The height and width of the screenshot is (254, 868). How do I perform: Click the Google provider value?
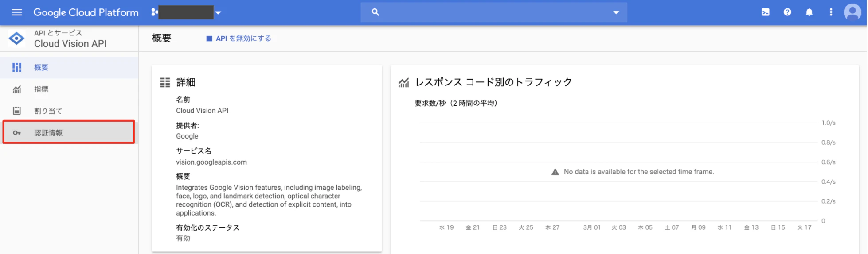187,136
